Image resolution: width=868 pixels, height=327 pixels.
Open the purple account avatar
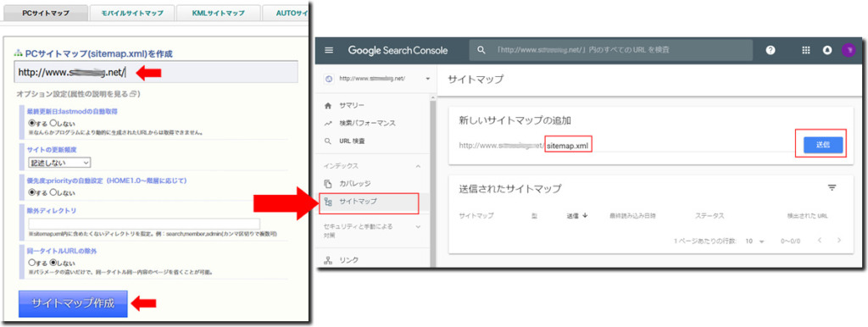[848, 50]
